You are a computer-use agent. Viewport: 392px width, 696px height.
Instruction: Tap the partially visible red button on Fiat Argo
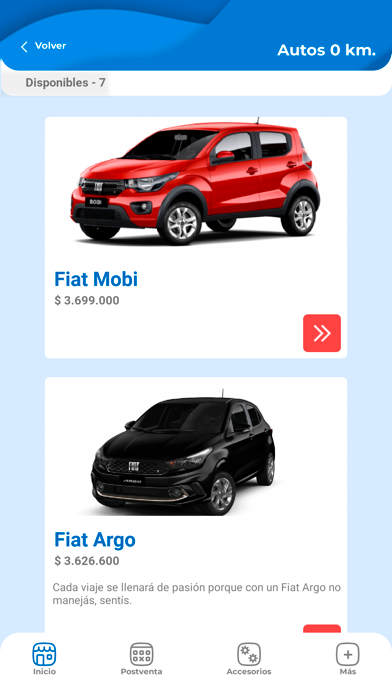click(322, 629)
